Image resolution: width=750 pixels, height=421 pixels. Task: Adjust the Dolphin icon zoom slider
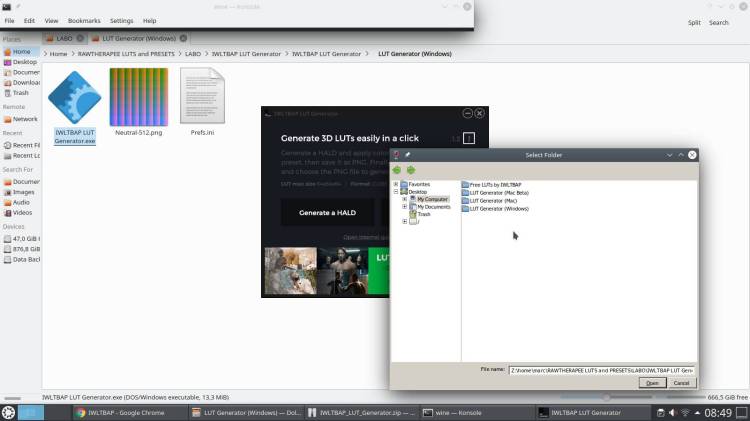606,397
